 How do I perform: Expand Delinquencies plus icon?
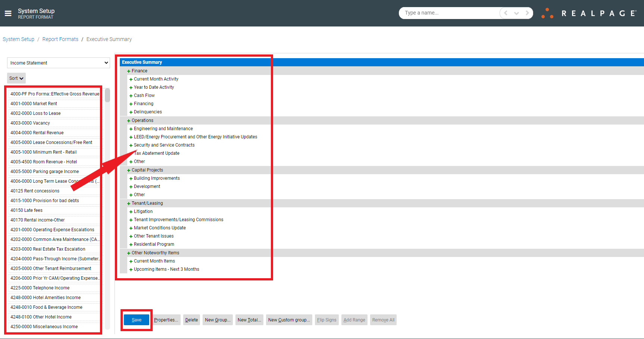point(131,112)
